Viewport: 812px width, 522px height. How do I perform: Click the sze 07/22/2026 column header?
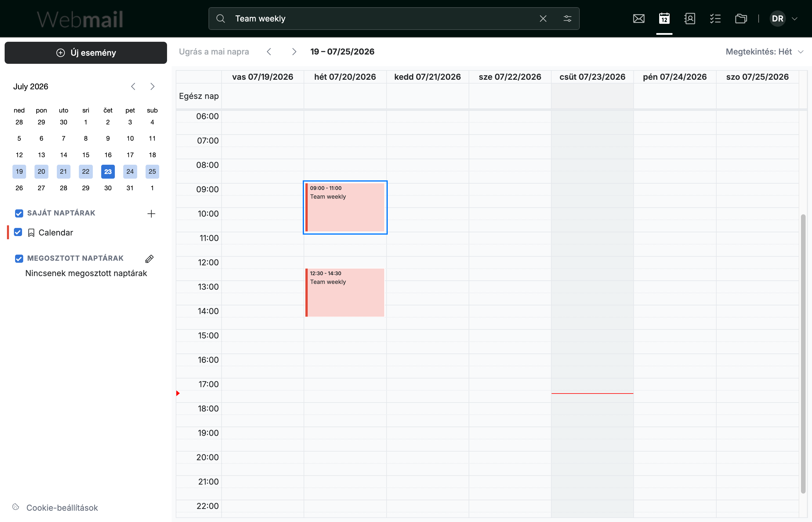pos(510,77)
